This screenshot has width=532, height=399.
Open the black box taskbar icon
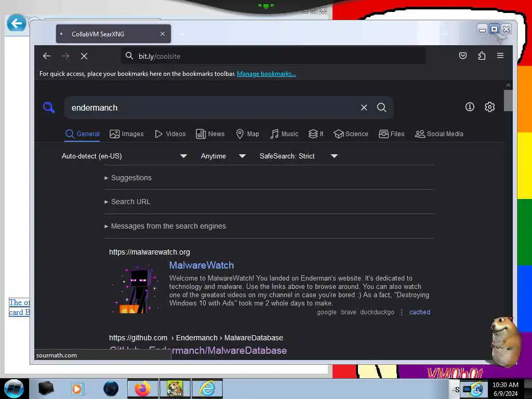(46, 389)
